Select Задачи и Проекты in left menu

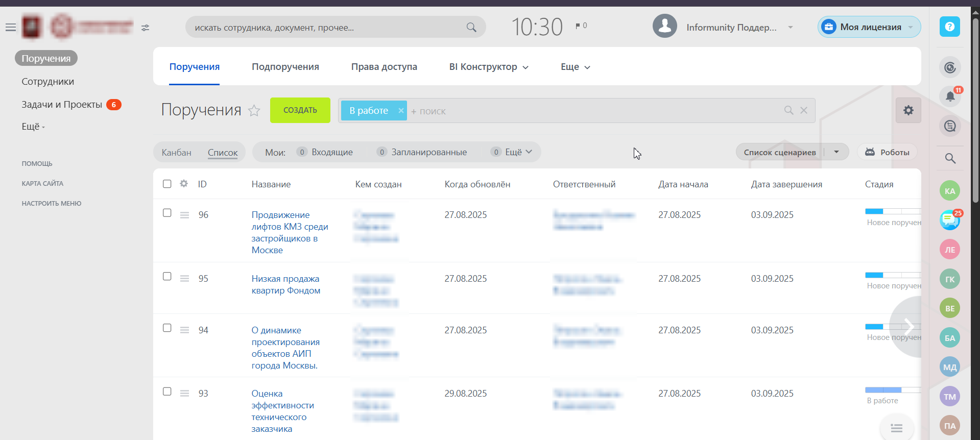click(62, 105)
